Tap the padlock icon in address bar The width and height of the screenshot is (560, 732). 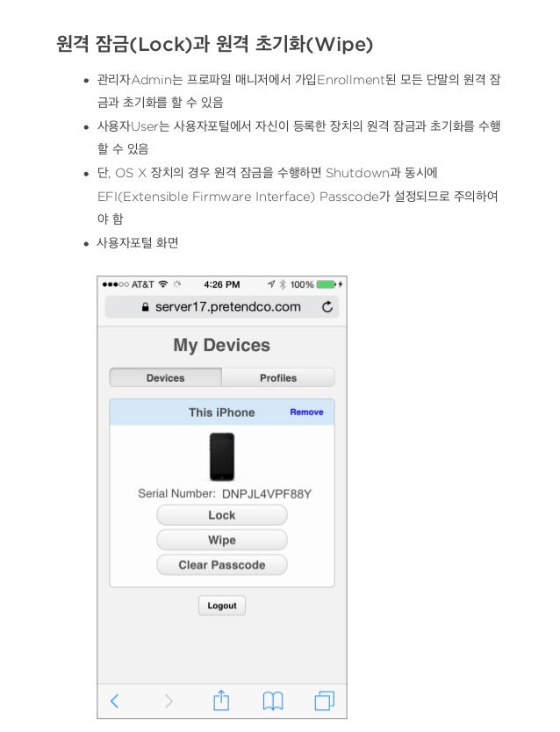click(145, 307)
